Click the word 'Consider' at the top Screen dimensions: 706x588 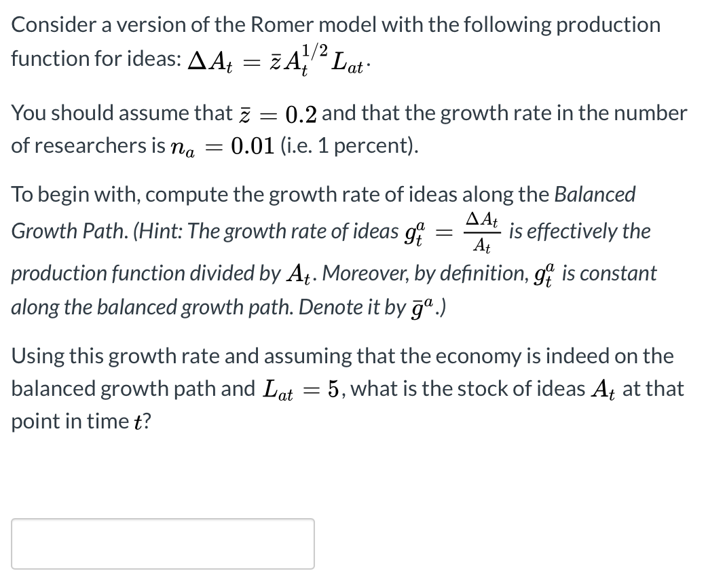(52, 24)
